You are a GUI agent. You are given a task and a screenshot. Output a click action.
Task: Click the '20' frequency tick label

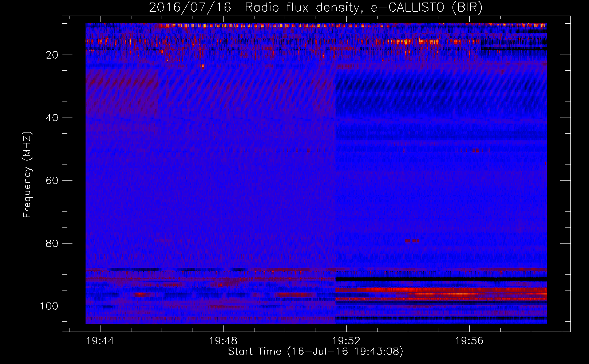click(52, 55)
